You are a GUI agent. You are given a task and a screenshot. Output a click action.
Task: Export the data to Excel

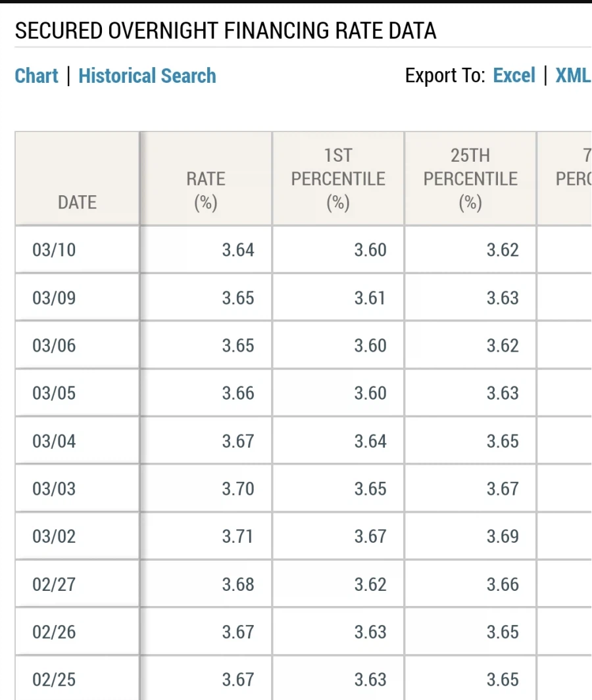514,76
